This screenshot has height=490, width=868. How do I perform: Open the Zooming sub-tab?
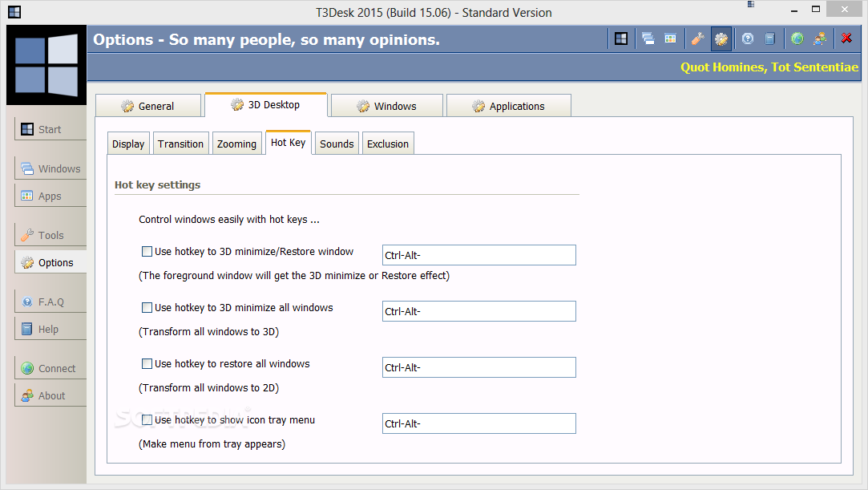[x=237, y=144]
